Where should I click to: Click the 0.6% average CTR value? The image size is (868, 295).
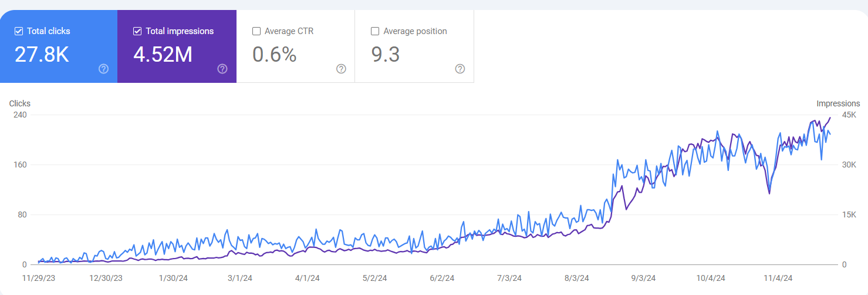tap(274, 55)
